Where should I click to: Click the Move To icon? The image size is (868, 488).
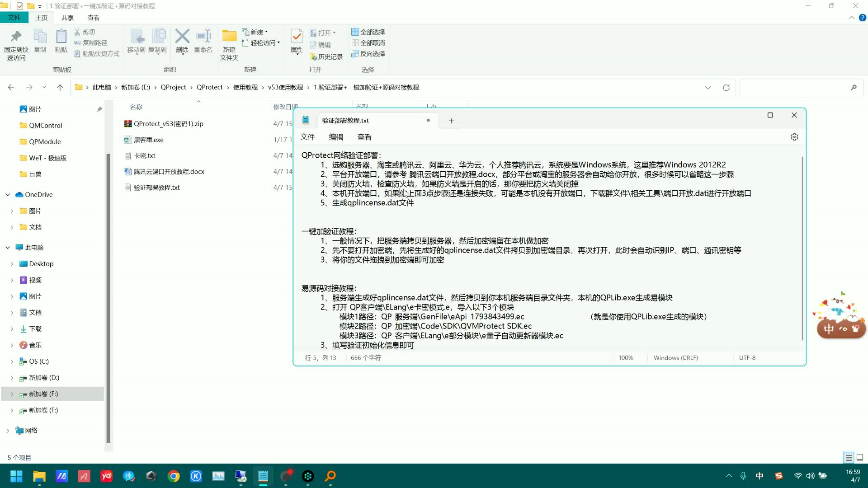click(x=136, y=36)
